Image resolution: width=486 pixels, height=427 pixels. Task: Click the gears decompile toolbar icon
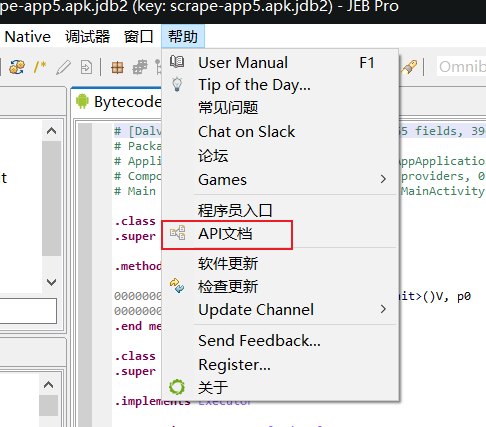click(17, 67)
